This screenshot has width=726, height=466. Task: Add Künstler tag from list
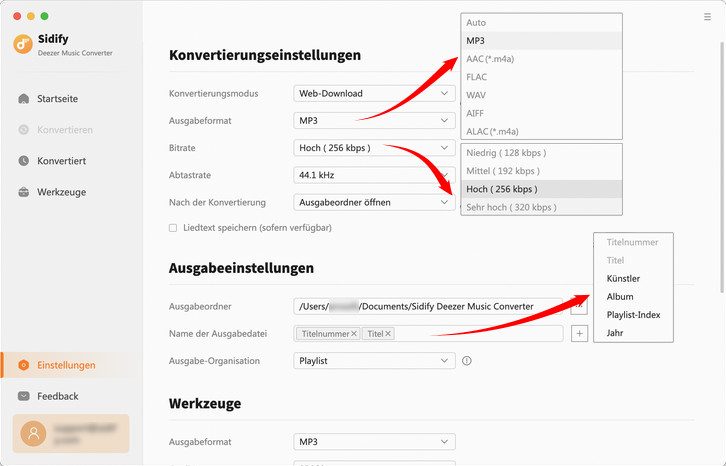coord(633,278)
